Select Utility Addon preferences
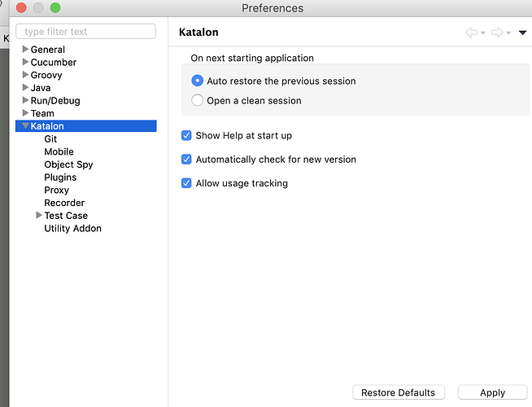The width and height of the screenshot is (532, 407). point(72,229)
